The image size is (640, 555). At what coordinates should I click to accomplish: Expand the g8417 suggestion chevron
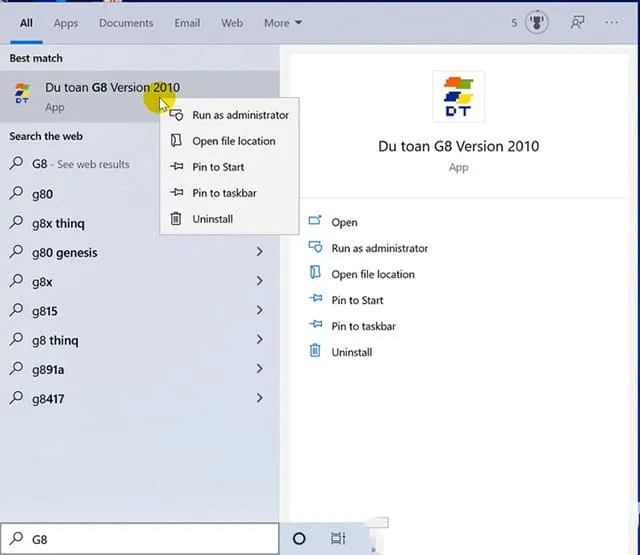(x=260, y=398)
